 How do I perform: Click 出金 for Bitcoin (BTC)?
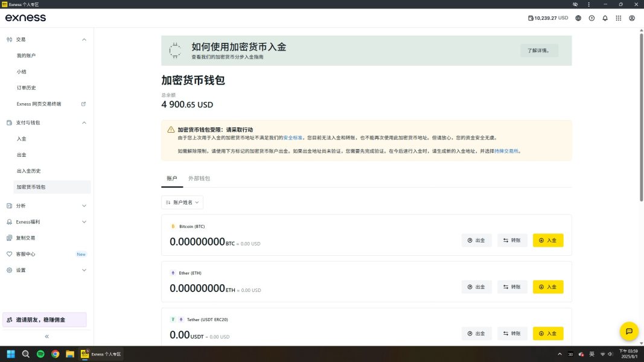click(x=476, y=240)
